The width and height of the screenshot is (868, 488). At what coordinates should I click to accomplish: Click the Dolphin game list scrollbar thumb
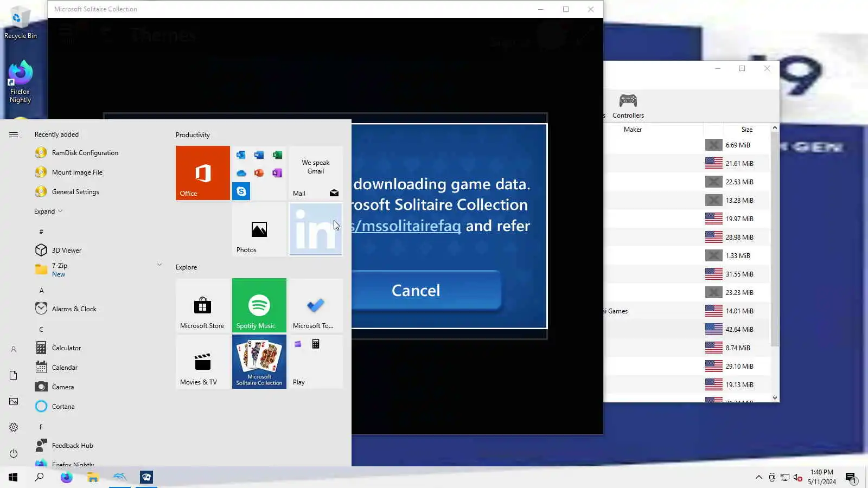(775, 240)
